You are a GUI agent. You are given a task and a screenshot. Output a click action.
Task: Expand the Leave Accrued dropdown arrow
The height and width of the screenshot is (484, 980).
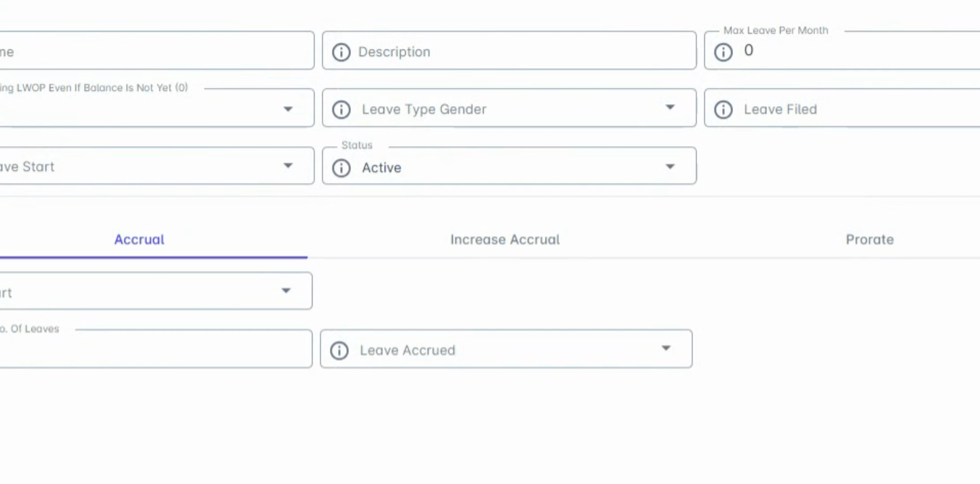tap(666, 348)
